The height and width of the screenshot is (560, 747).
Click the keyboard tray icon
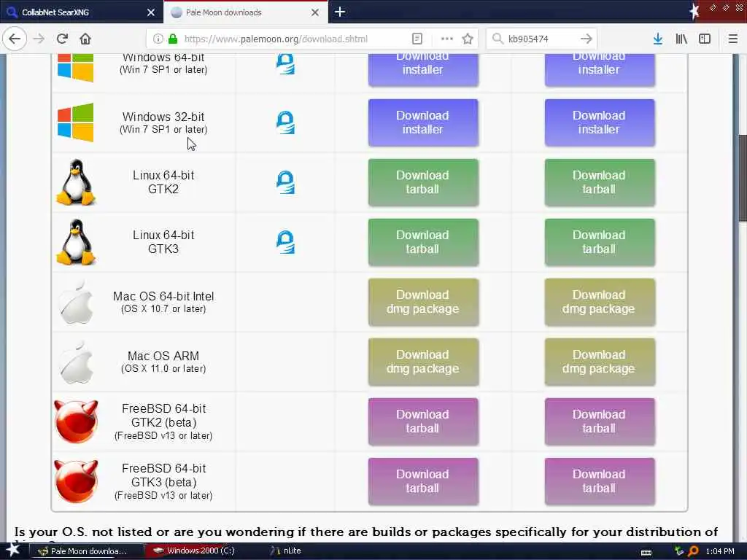point(646,552)
